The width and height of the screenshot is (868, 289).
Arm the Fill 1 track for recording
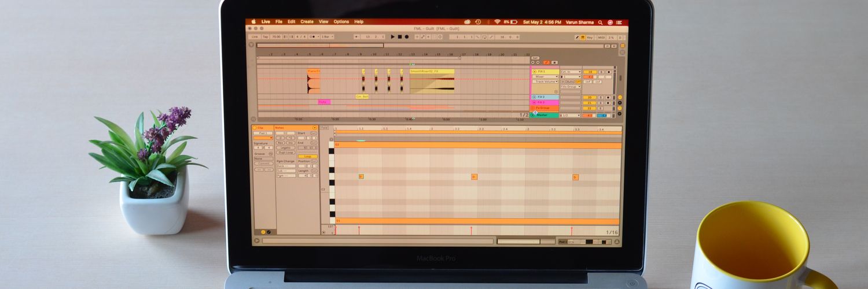click(x=609, y=72)
